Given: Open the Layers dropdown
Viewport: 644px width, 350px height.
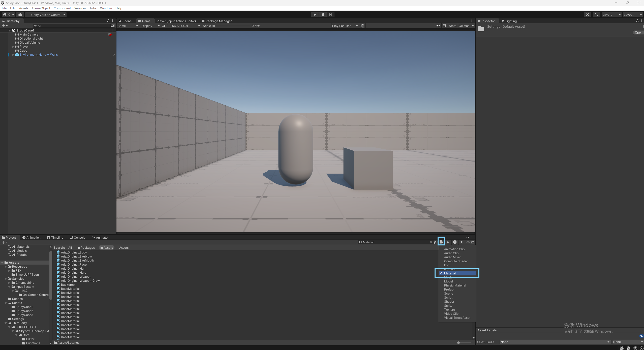Looking at the screenshot, I should pos(611,15).
